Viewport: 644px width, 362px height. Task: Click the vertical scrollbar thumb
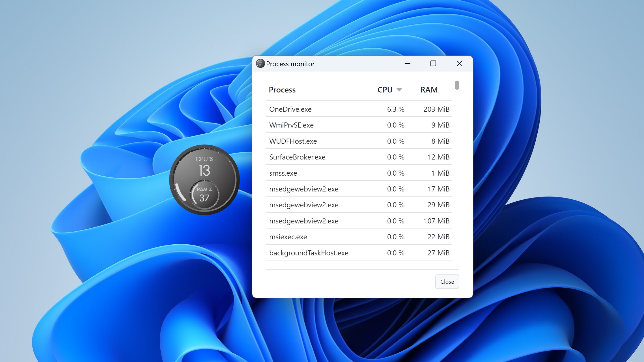click(x=457, y=85)
